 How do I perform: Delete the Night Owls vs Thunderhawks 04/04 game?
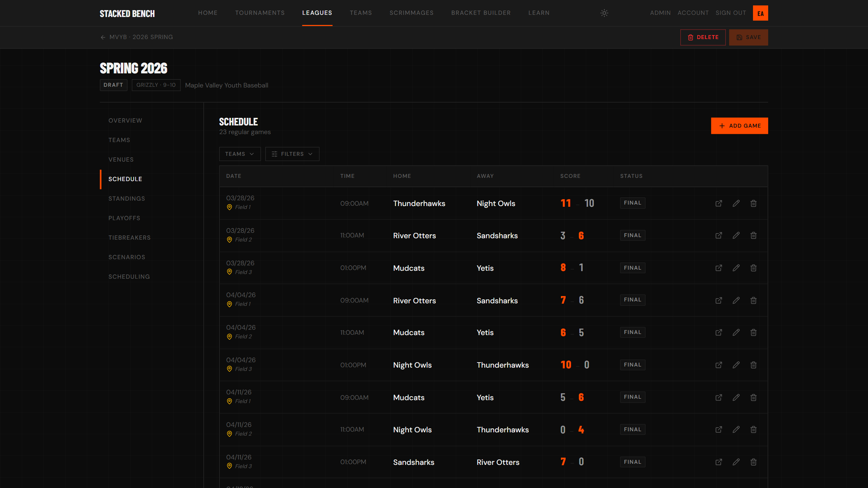pos(753,365)
